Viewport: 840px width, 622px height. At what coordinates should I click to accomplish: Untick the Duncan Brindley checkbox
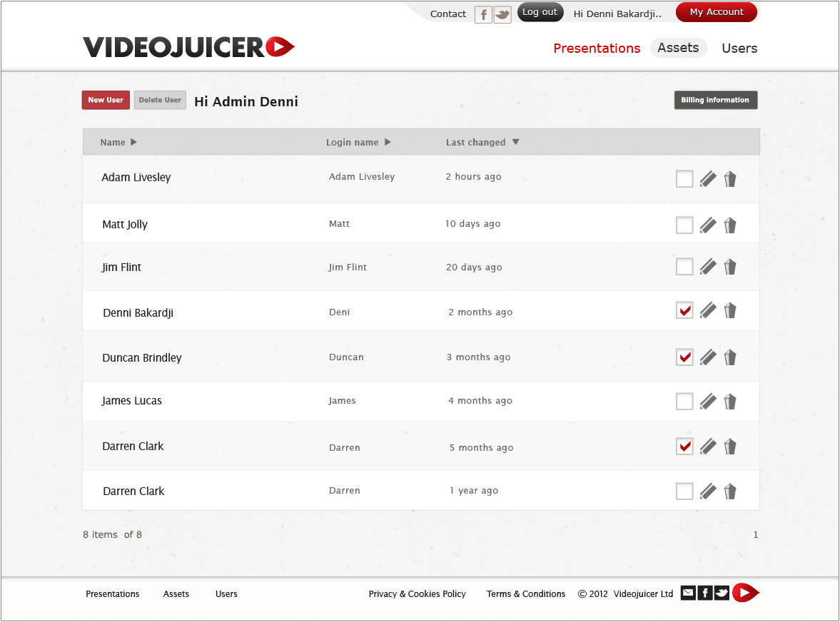pyautogui.click(x=684, y=357)
